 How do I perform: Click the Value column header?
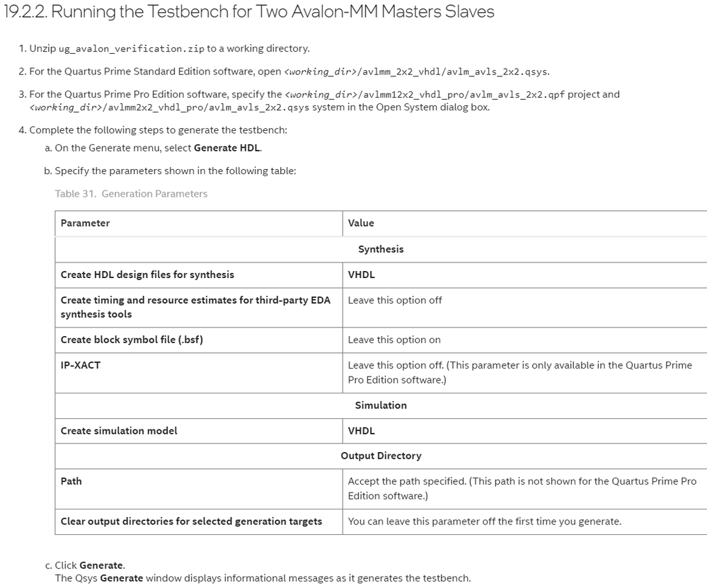coord(361,223)
